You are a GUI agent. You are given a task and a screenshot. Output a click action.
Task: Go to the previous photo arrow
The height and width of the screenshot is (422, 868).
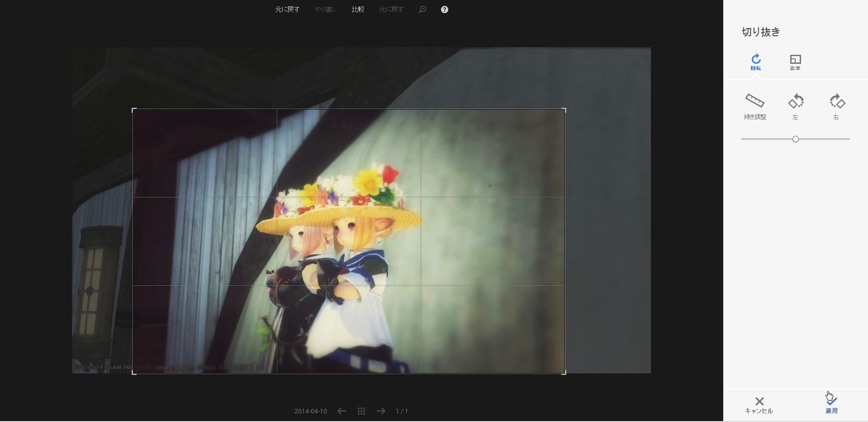[342, 411]
